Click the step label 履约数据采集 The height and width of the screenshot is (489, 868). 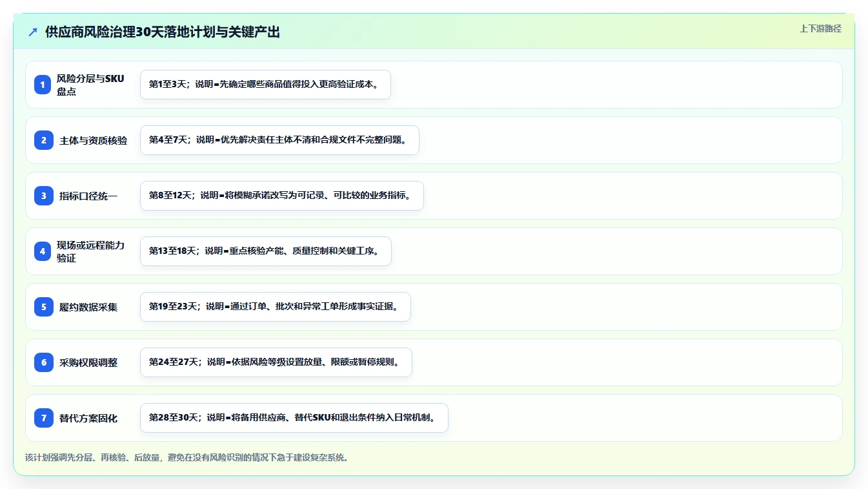(x=88, y=307)
